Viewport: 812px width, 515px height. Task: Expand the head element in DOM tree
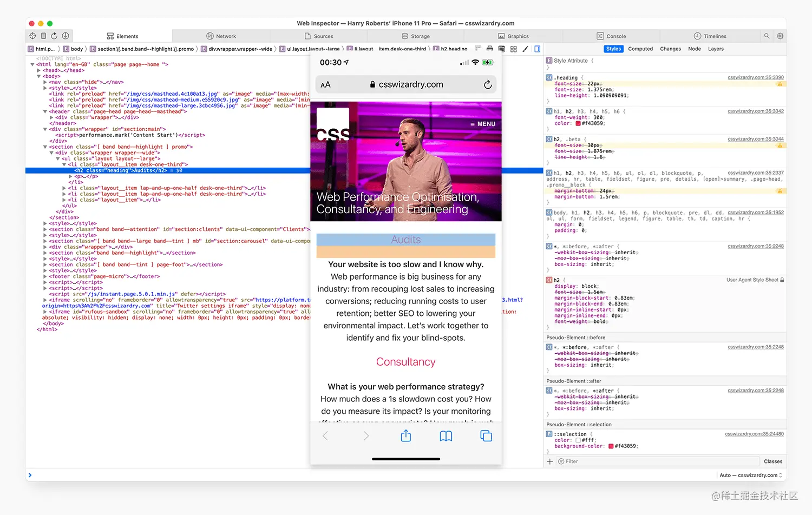pyautogui.click(x=39, y=70)
